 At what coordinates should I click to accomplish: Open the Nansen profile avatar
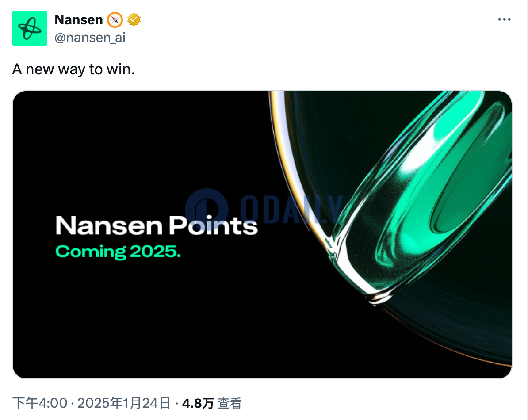[30, 28]
